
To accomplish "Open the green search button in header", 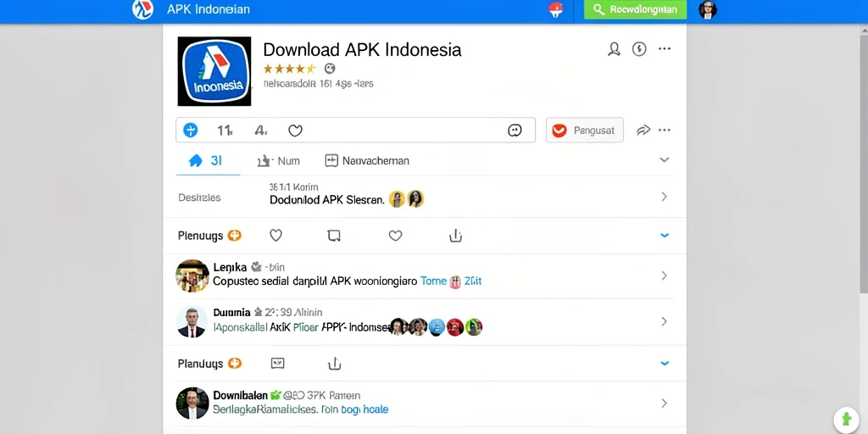I will pyautogui.click(x=635, y=9).
